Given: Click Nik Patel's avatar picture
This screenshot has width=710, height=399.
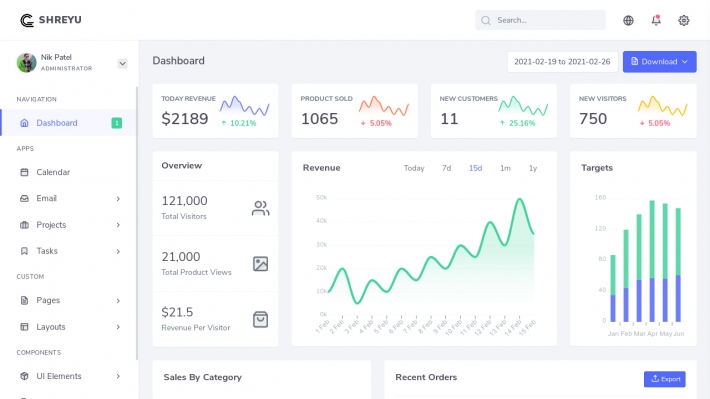Looking at the screenshot, I should 26,62.
